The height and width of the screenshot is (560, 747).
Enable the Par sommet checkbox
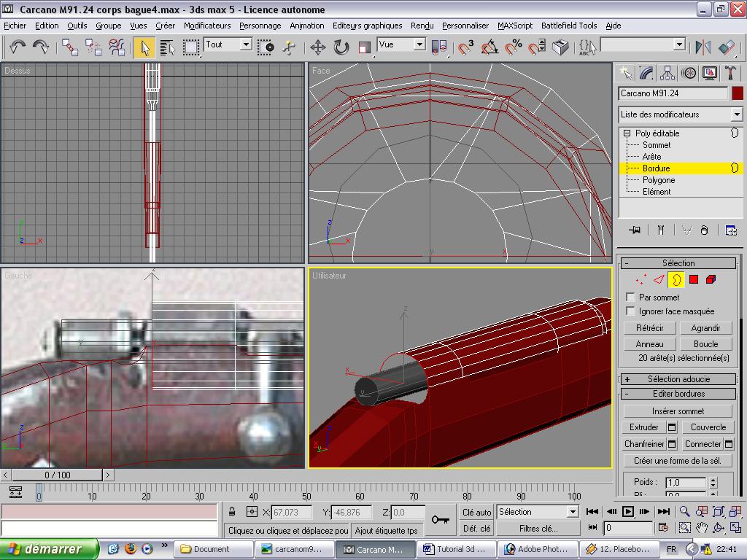point(630,297)
